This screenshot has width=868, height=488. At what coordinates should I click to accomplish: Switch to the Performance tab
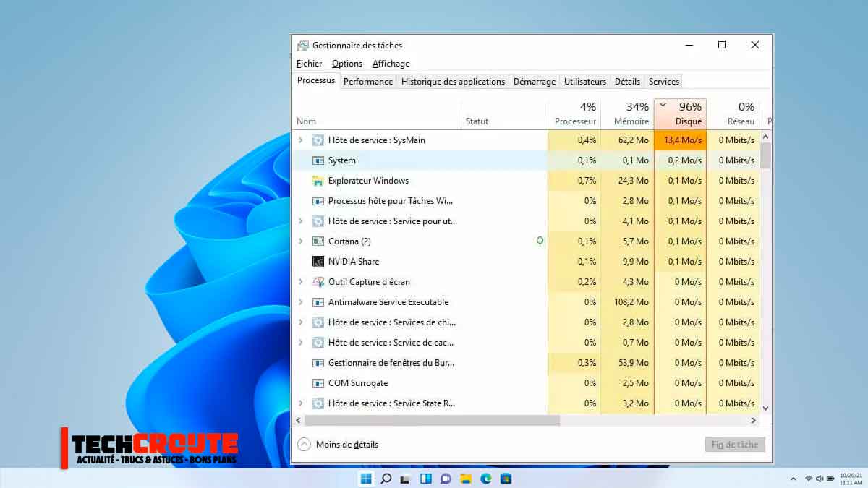pyautogui.click(x=368, y=81)
